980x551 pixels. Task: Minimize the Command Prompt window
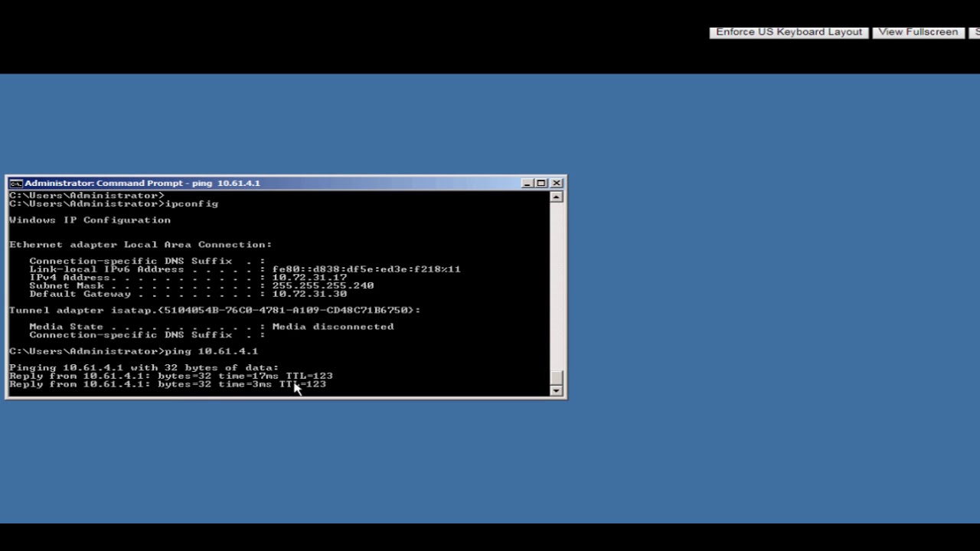click(x=527, y=184)
